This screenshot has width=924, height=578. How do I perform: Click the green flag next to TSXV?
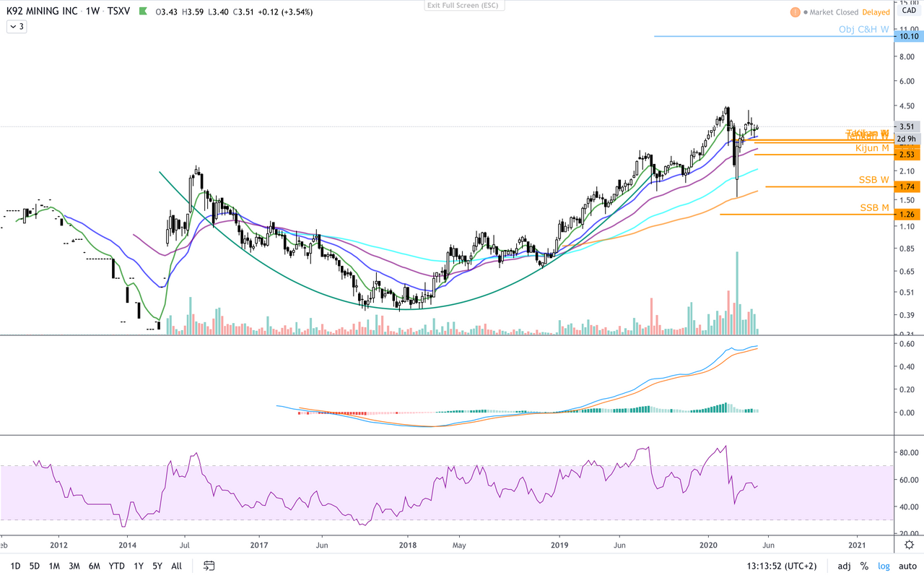[x=143, y=12]
